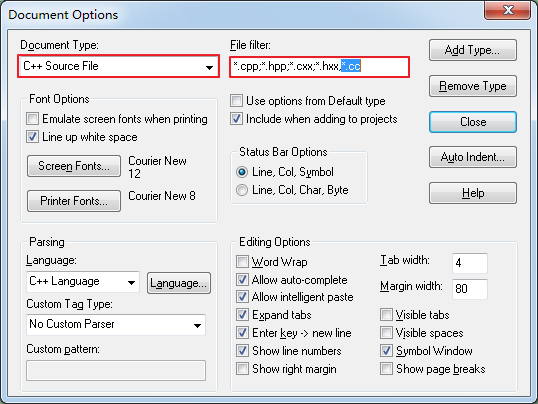Open Screen Fonts dialog
Image resolution: width=538 pixels, height=404 pixels.
[x=74, y=166]
